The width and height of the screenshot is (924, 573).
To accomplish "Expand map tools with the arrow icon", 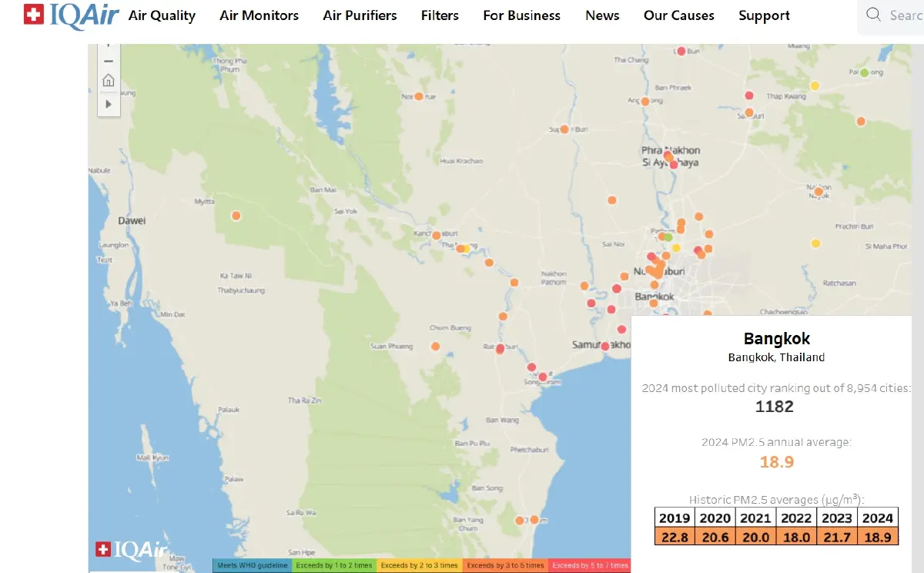I will [x=109, y=103].
